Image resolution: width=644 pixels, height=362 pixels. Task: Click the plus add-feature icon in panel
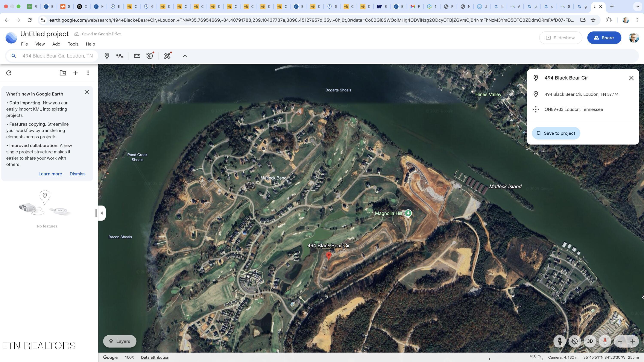[x=75, y=73]
